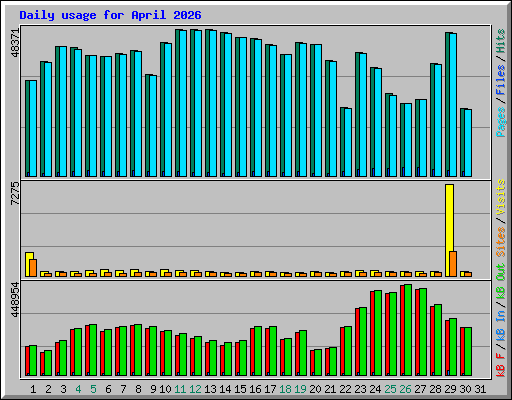Select day label "1" on the x-axis

pos(33,389)
